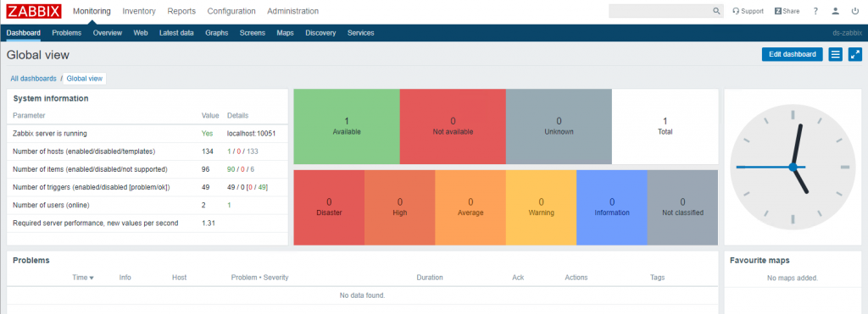Click the High severity tile
This screenshot has width=868, height=314.
[x=400, y=207]
